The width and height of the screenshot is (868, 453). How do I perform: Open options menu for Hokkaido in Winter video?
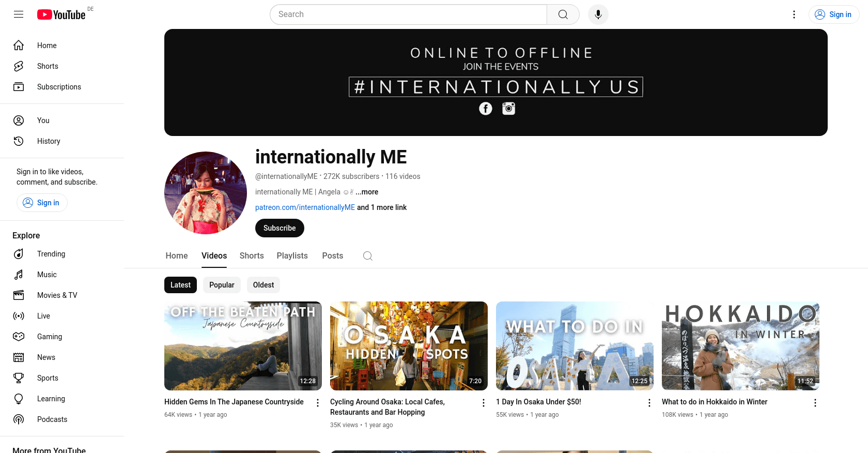pyautogui.click(x=815, y=403)
